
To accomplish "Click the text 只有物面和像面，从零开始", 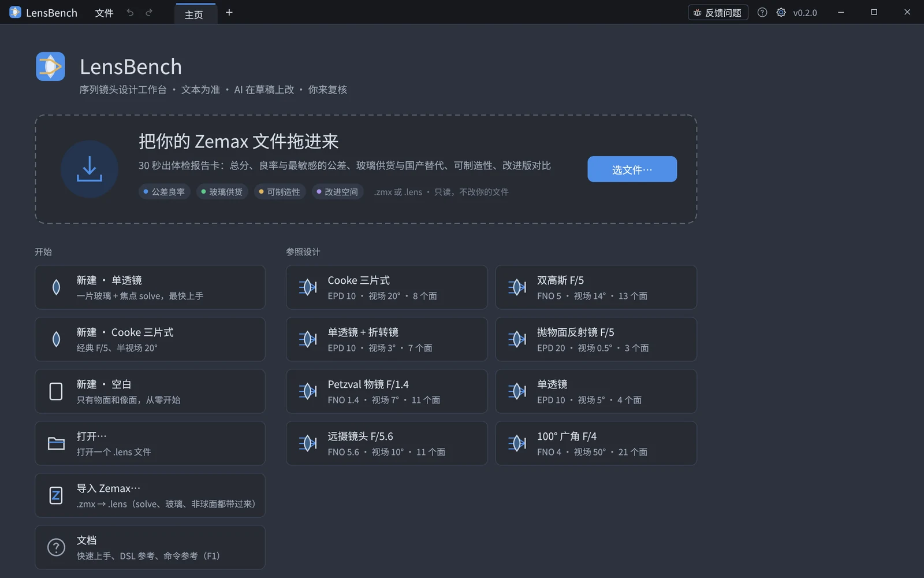I will (x=128, y=400).
